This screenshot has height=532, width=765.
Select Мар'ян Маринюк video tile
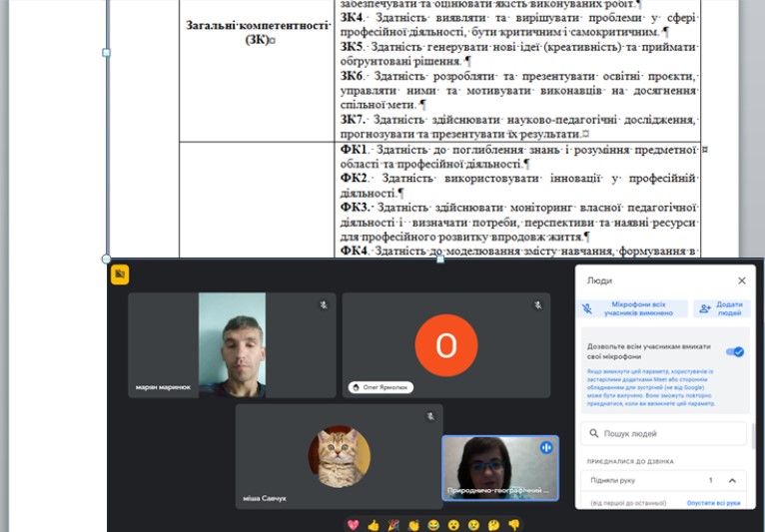pos(232,345)
